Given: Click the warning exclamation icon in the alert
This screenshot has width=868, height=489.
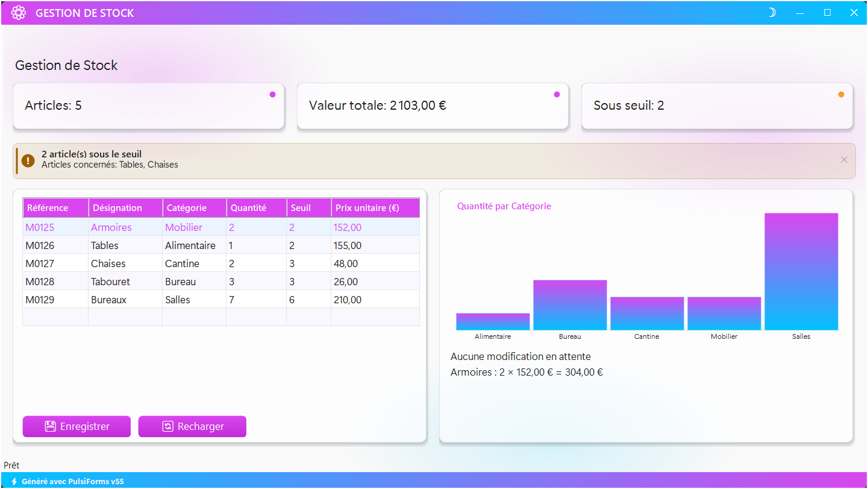Looking at the screenshot, I should point(28,160).
